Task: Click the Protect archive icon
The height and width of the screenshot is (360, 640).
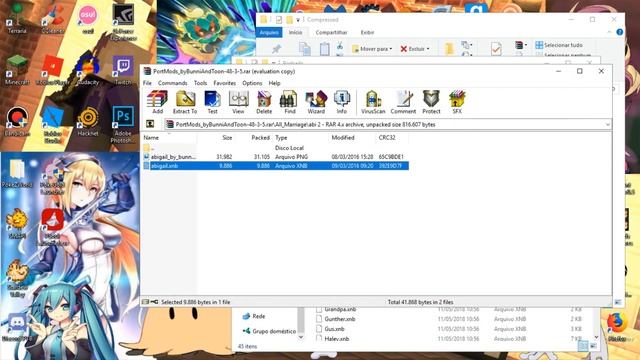Action: [x=431, y=102]
